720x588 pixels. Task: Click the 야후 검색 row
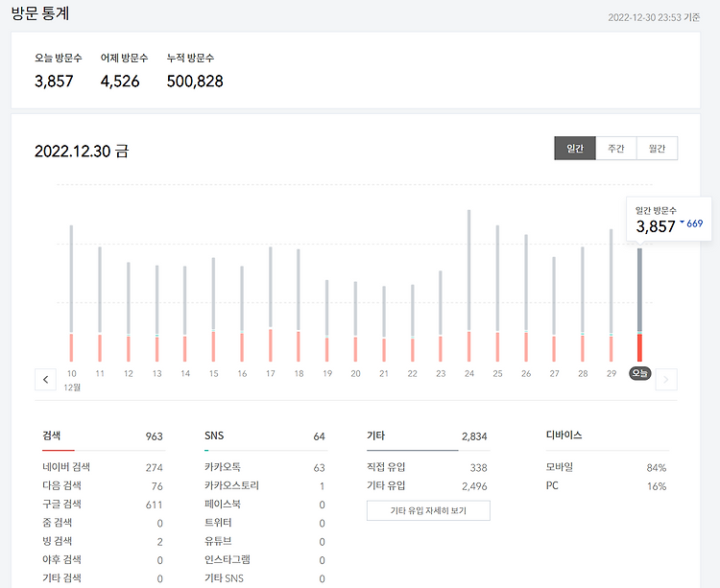pos(103,560)
